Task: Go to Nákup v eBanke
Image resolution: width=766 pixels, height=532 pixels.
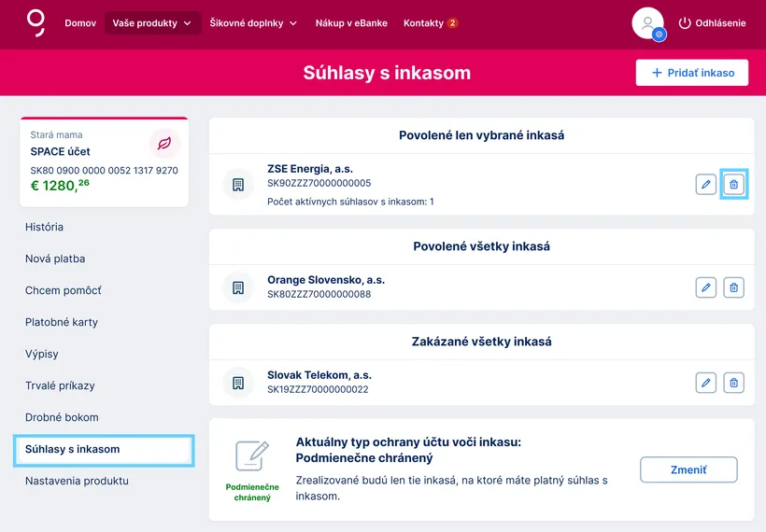Action: (x=350, y=23)
